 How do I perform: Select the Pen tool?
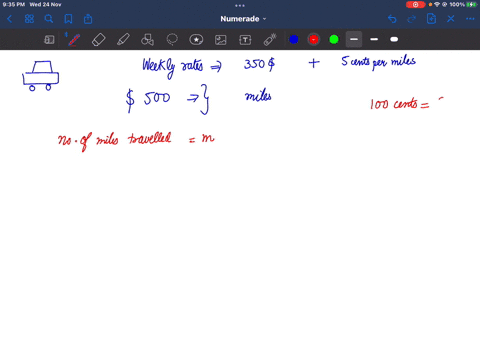[x=74, y=40]
